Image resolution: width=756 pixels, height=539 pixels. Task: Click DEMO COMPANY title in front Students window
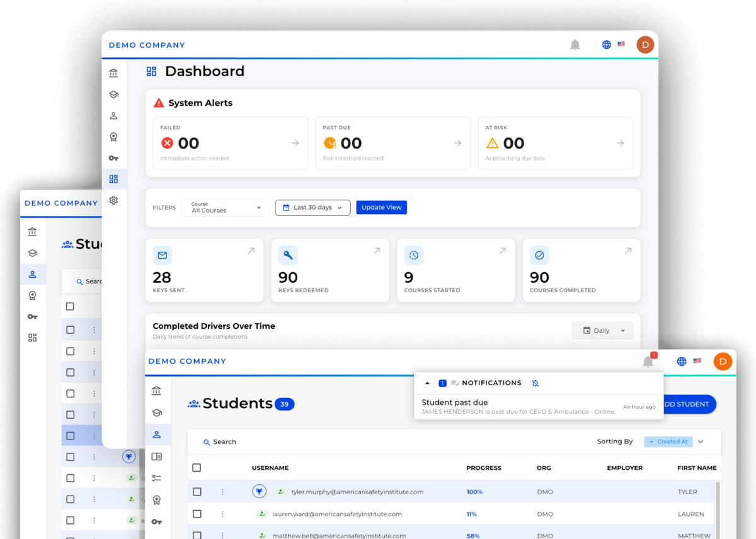(187, 361)
